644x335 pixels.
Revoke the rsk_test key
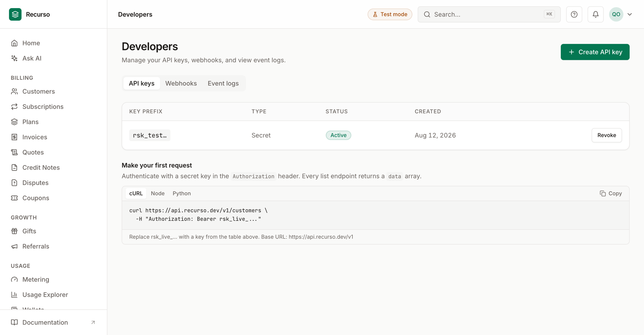click(607, 135)
